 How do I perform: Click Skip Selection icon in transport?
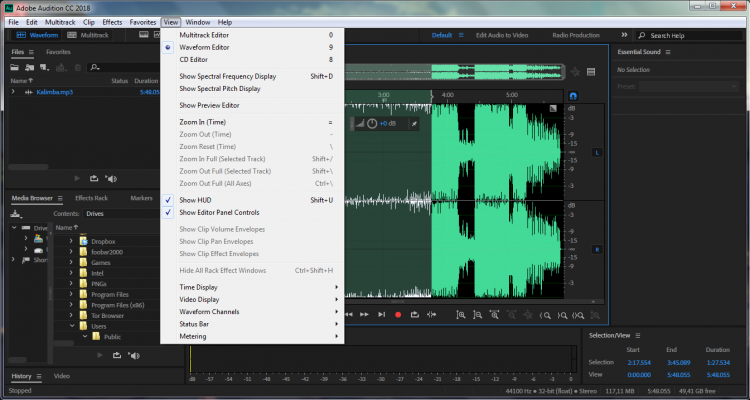pyautogui.click(x=432, y=315)
